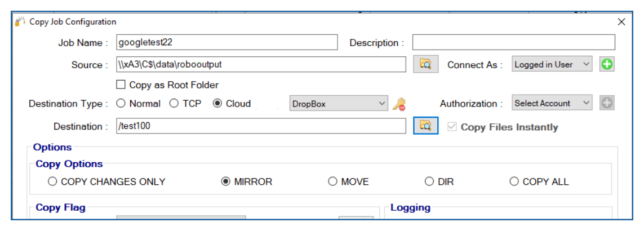
Task: Click the app icon in the title bar
Action: coord(20,22)
